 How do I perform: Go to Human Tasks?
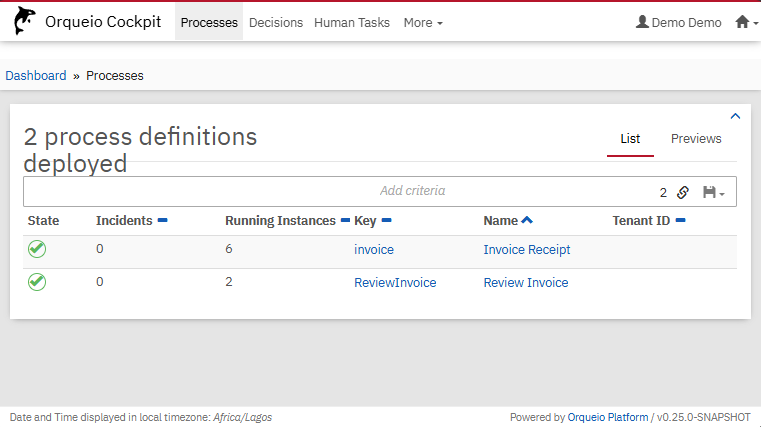pyautogui.click(x=351, y=22)
